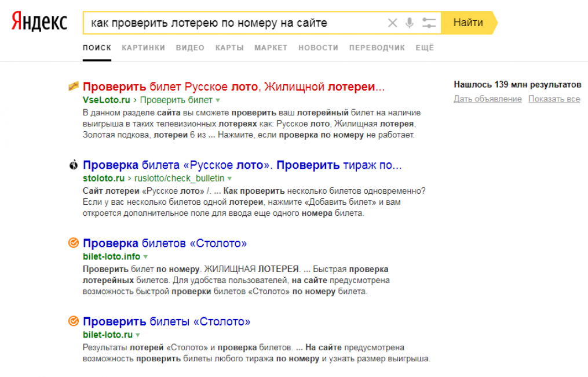Visit the stoloto.ru domain link
This screenshot has height=377, width=588.
(x=104, y=179)
